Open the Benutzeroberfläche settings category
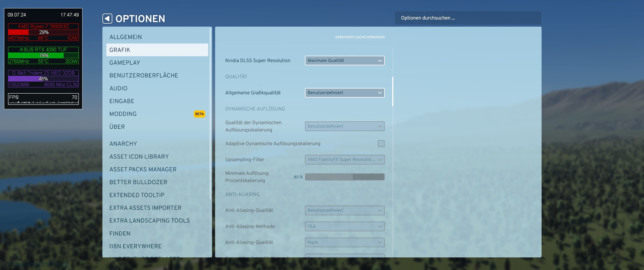Image resolution: width=644 pixels, height=270 pixels. pos(144,75)
